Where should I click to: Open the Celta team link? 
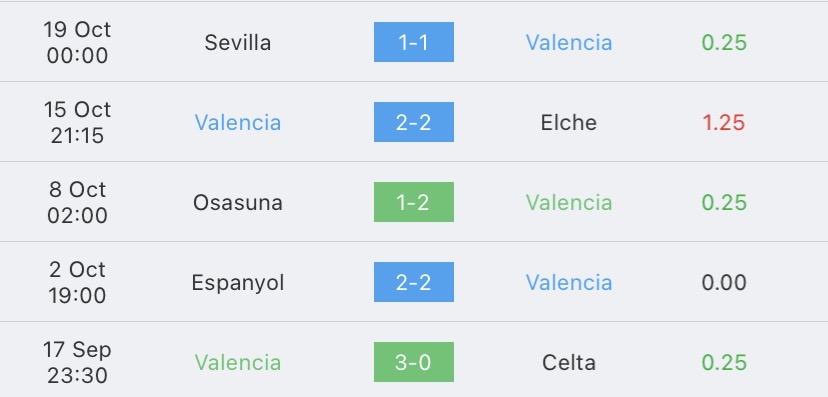tap(569, 362)
